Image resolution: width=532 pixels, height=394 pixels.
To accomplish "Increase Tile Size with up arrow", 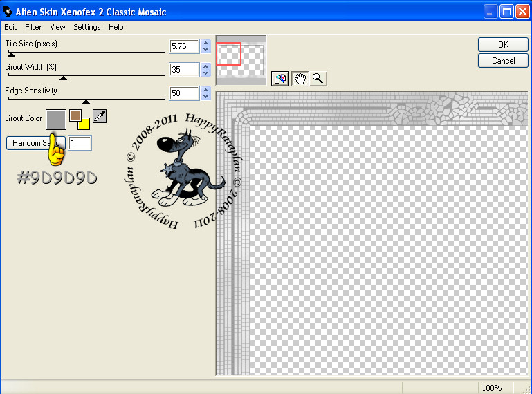I will click(205, 43).
